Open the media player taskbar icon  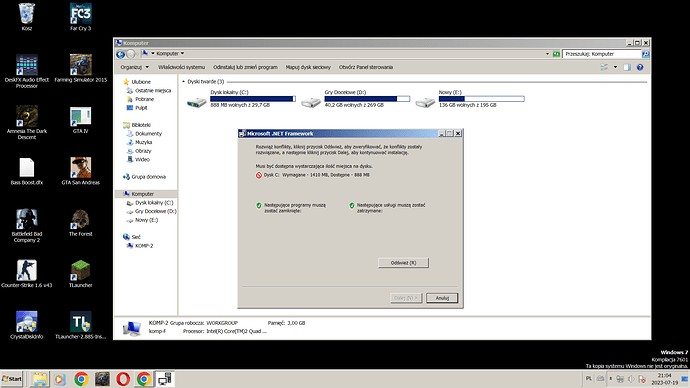coord(60,379)
